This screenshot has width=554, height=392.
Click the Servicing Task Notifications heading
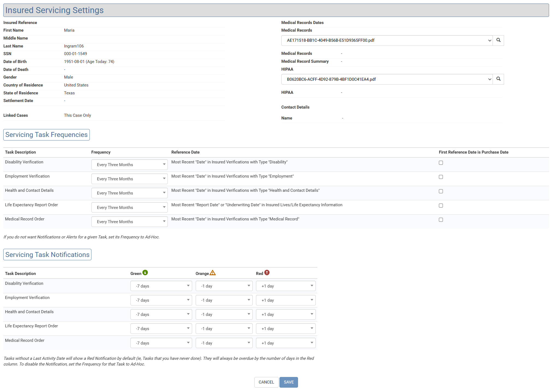tap(47, 255)
